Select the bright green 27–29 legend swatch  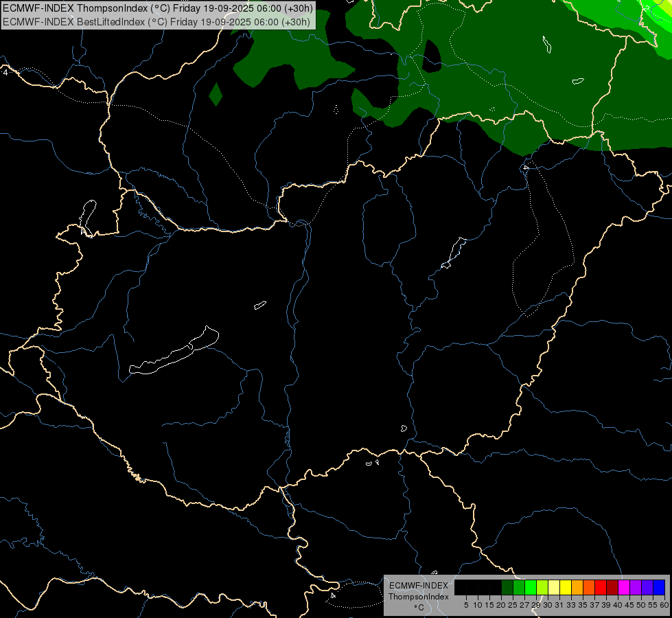coord(531,587)
